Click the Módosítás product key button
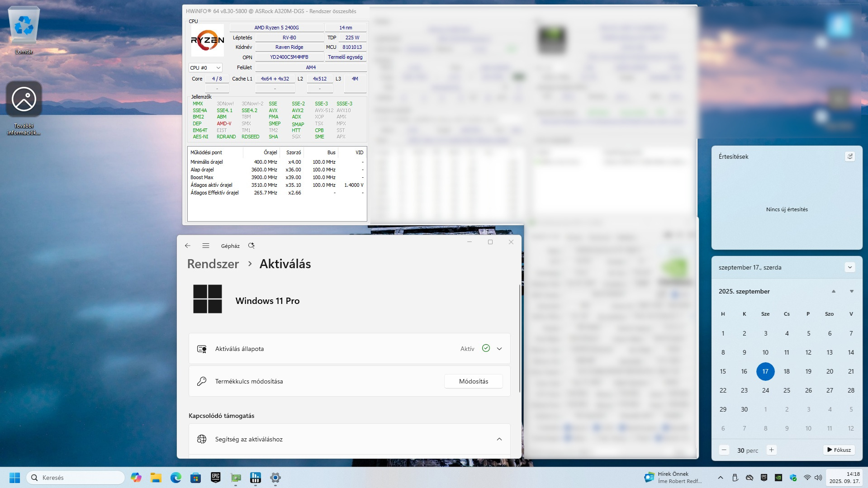This screenshot has height=488, width=868. 474,381
